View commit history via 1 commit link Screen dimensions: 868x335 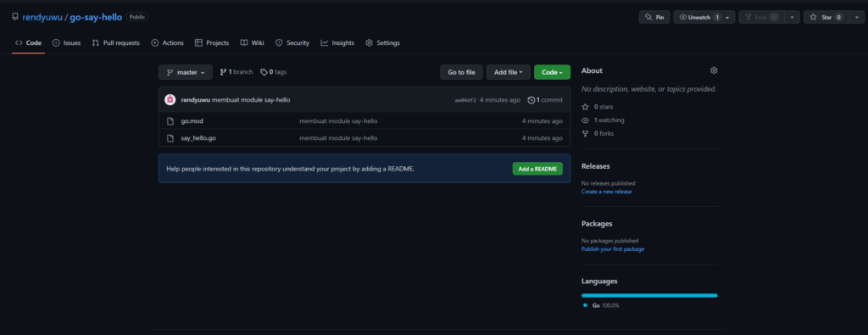pos(545,100)
